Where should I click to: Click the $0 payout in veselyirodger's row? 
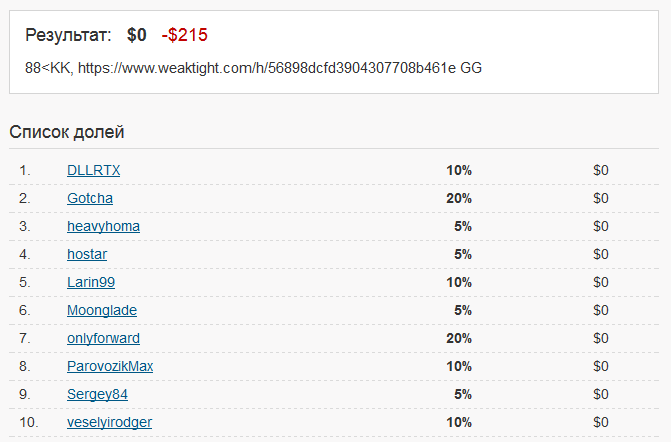(x=600, y=422)
